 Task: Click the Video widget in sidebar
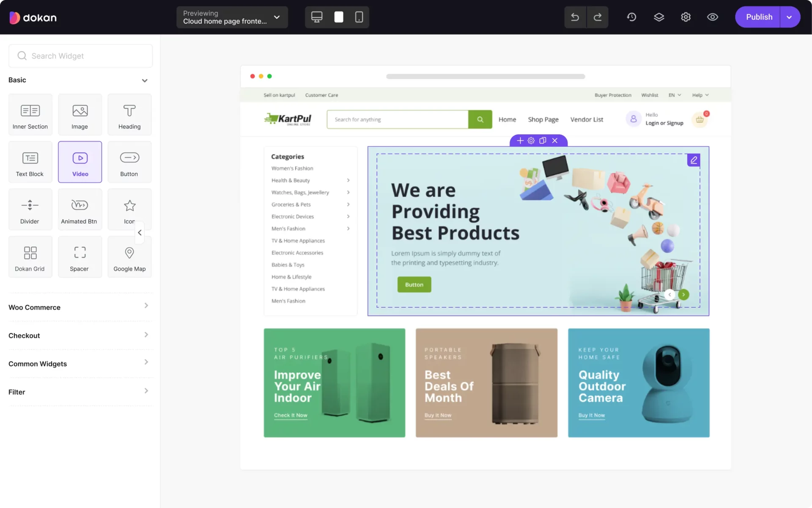coord(80,162)
